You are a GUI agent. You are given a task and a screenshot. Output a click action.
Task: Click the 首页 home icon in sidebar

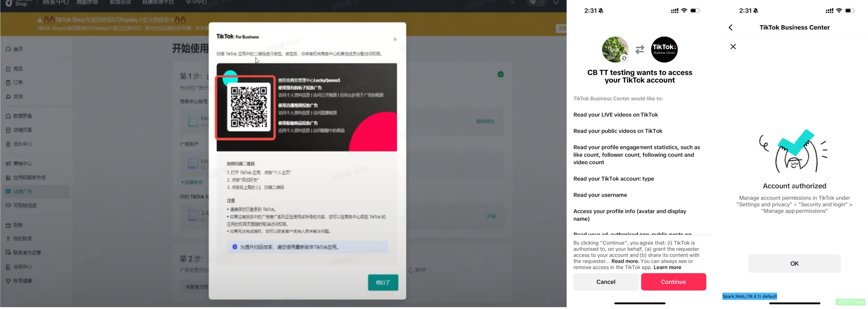pos(8,49)
